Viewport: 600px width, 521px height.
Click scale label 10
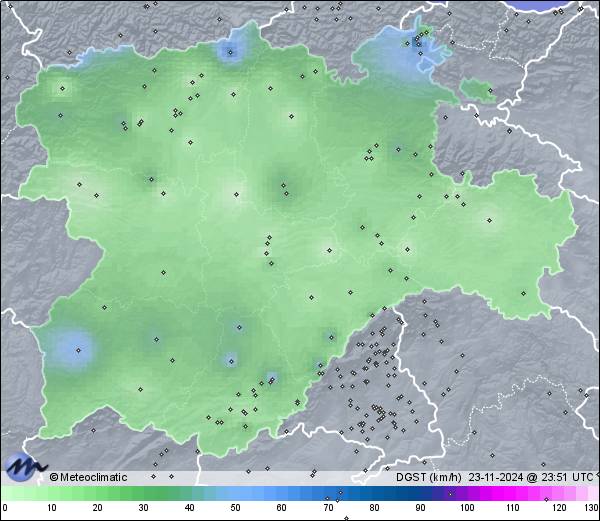(52, 508)
